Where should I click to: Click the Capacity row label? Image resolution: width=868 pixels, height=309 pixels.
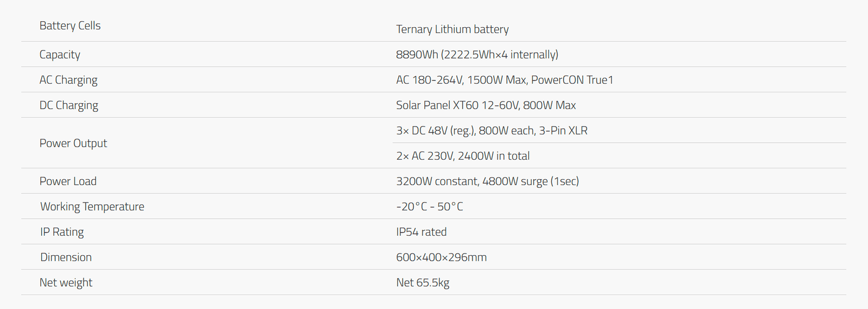coord(60,55)
